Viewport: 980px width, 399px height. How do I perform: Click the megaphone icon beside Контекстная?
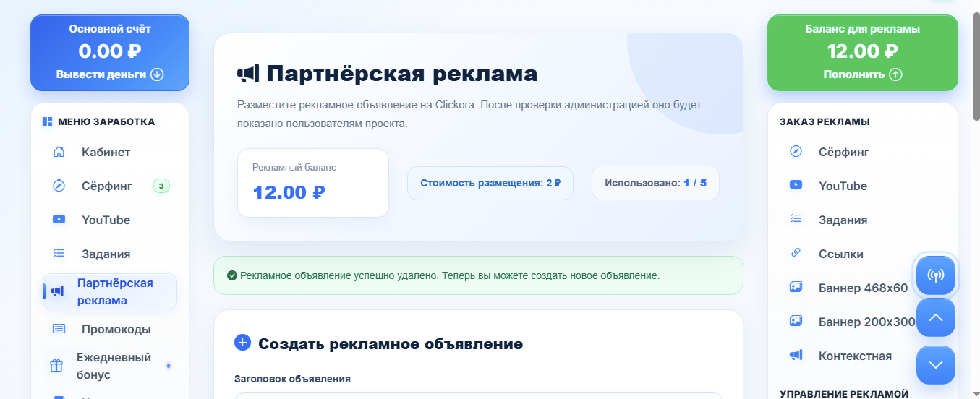pyautogui.click(x=796, y=356)
